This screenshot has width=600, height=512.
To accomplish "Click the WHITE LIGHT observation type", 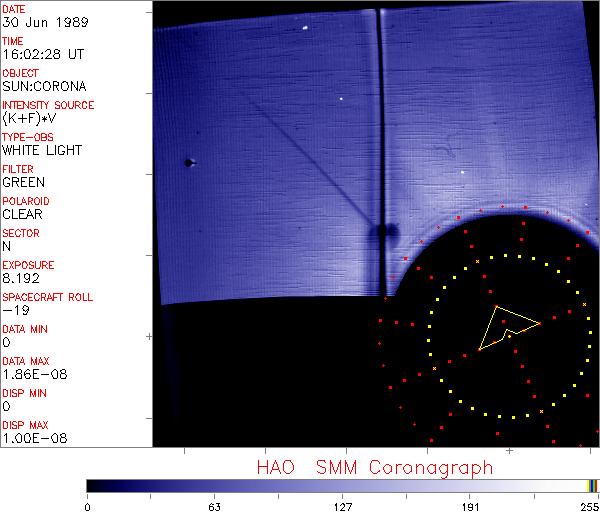I will click(42, 151).
